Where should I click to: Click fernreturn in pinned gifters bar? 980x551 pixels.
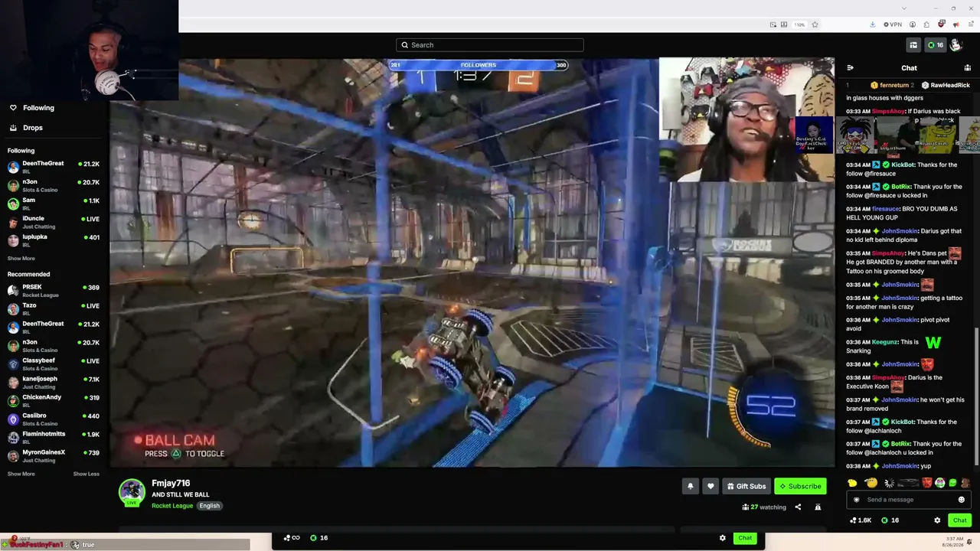[x=893, y=86]
